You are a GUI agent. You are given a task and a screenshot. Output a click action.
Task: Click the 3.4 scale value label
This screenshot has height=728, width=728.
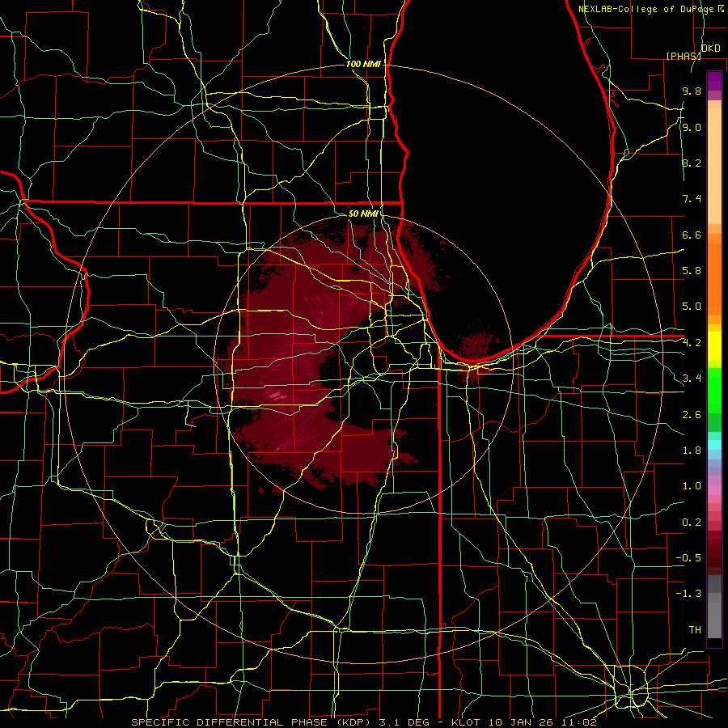coord(692,379)
